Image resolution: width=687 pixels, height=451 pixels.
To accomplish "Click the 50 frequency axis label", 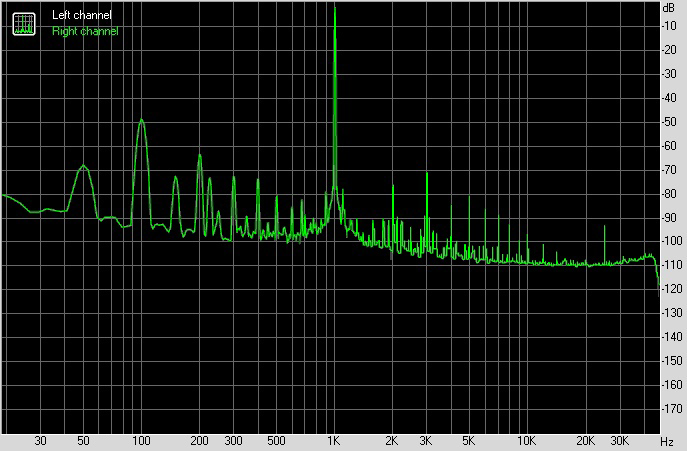I will (83, 440).
